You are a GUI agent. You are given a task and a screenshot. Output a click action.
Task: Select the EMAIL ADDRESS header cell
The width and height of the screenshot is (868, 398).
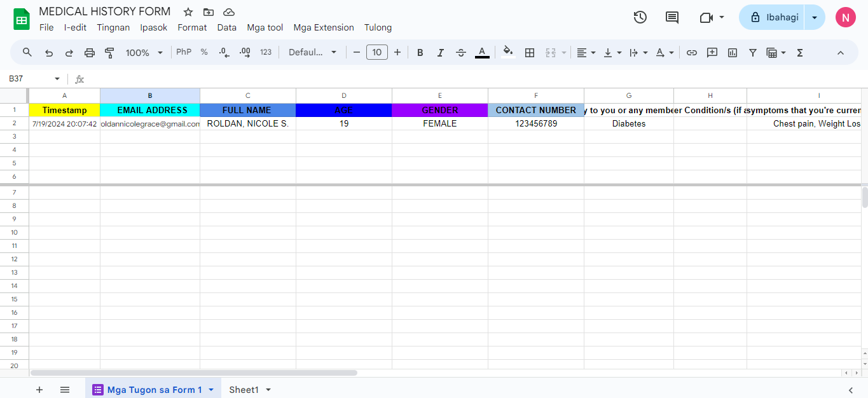(x=150, y=110)
